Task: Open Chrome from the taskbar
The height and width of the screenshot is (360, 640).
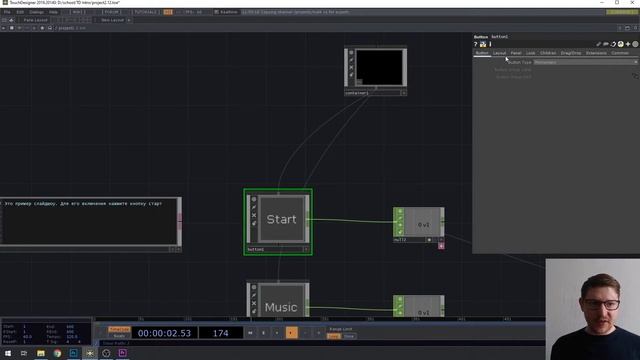Action: [57, 353]
